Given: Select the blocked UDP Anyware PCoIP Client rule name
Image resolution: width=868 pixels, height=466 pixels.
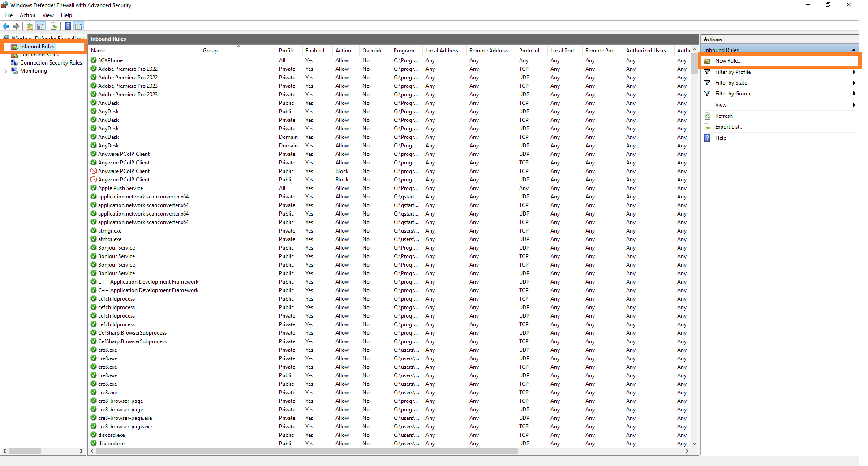Looking at the screenshot, I should [124, 180].
